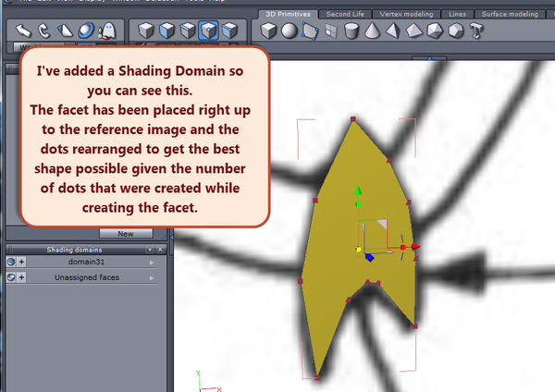Click the plus button beside domain31
Screen dimensions: 555x392
coord(21,262)
